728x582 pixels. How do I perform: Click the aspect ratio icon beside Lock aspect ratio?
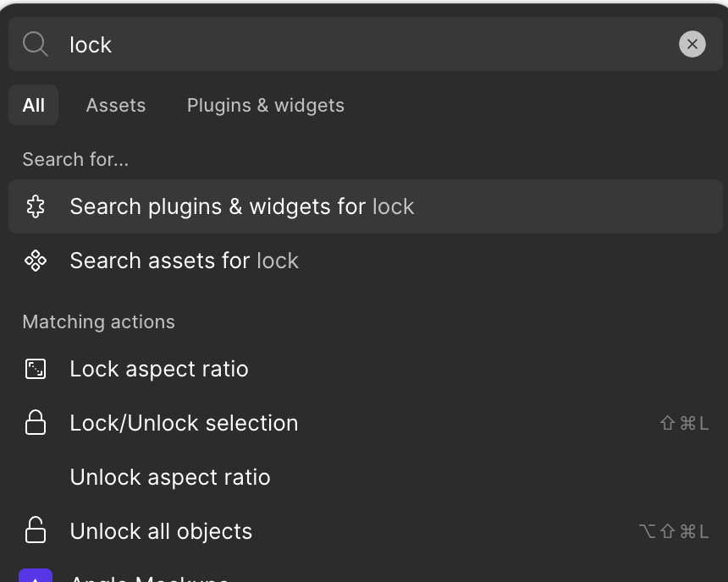coord(36,369)
